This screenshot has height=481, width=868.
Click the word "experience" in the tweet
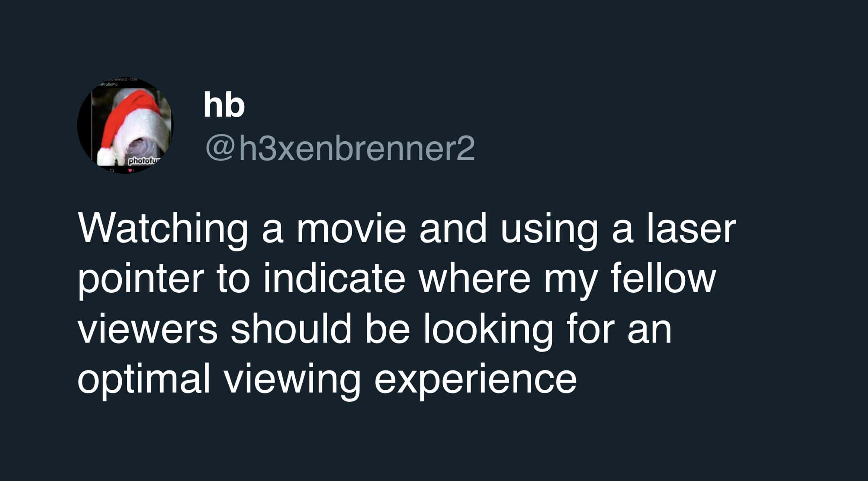(x=475, y=379)
